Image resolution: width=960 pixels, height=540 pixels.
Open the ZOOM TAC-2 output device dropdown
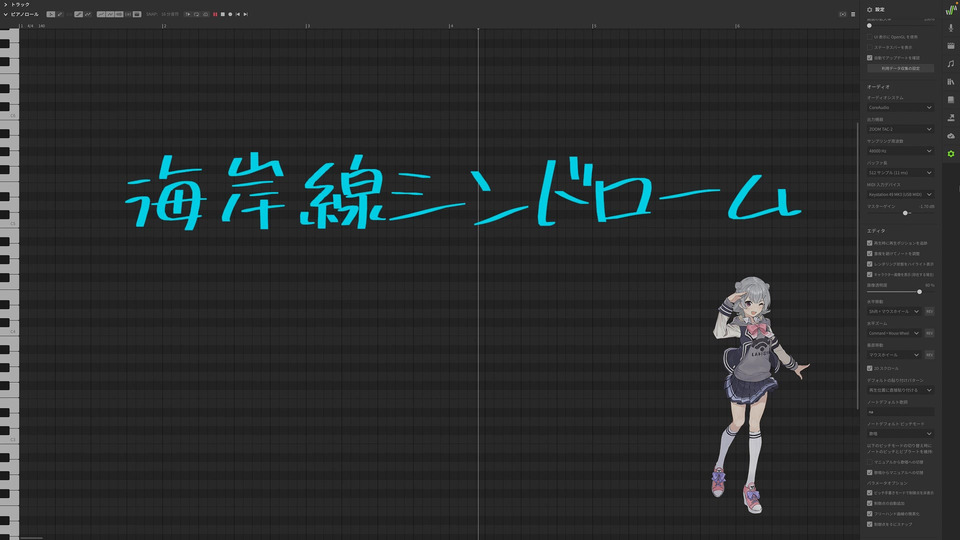[900, 129]
